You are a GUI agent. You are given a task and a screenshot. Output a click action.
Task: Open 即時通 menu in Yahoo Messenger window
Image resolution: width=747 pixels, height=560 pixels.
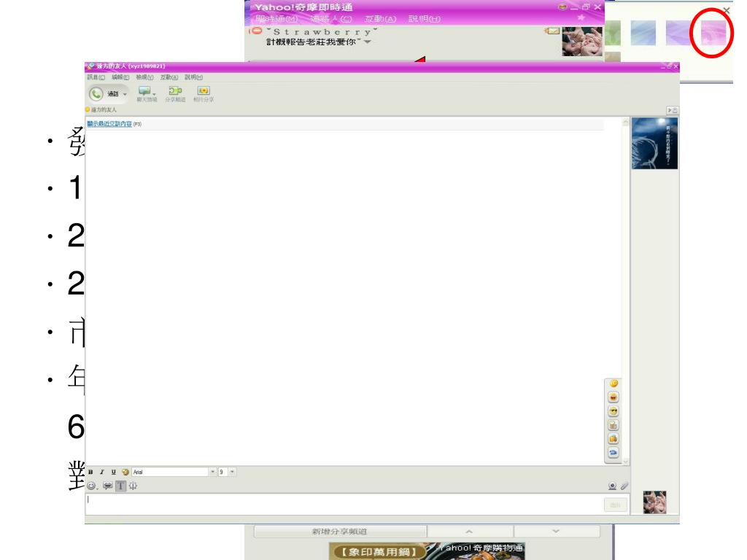pyautogui.click(x=276, y=19)
